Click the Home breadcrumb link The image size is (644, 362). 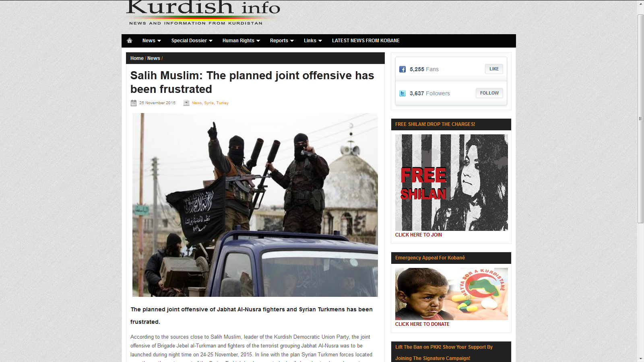137,58
